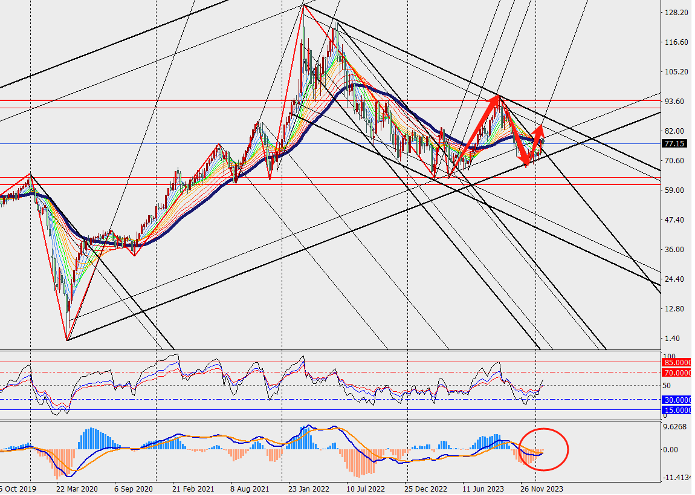Click the blue 30.0000 RSI level tag
Viewport: 695px width, 495px height.
(677, 400)
